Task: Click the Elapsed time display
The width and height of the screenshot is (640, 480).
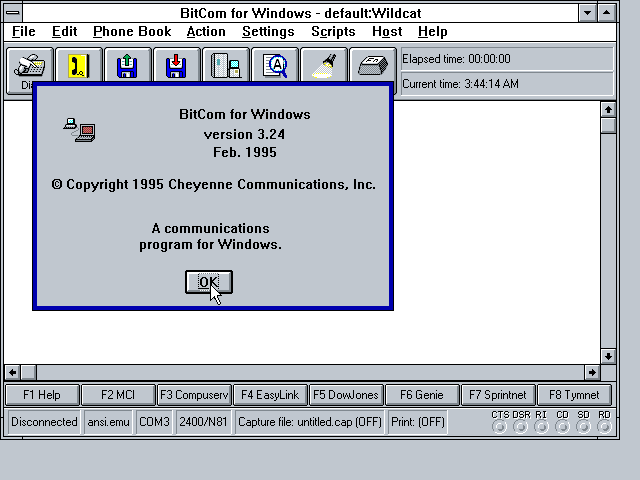Action: [x=507, y=59]
